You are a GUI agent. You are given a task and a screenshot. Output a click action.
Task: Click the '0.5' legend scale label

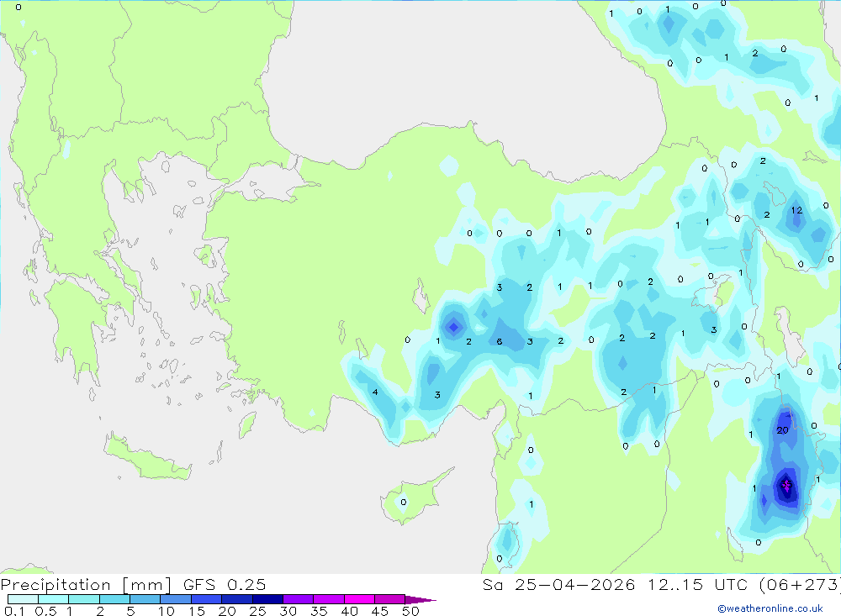point(45,611)
